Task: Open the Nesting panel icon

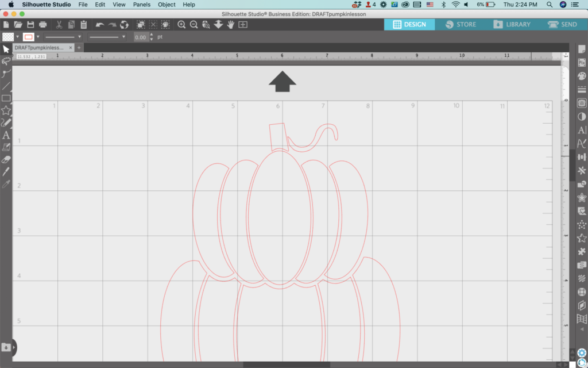Action: (x=582, y=266)
